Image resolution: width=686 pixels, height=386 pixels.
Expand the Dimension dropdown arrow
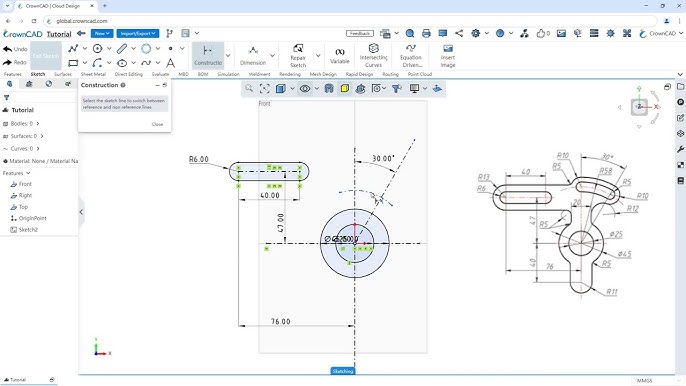(273, 56)
